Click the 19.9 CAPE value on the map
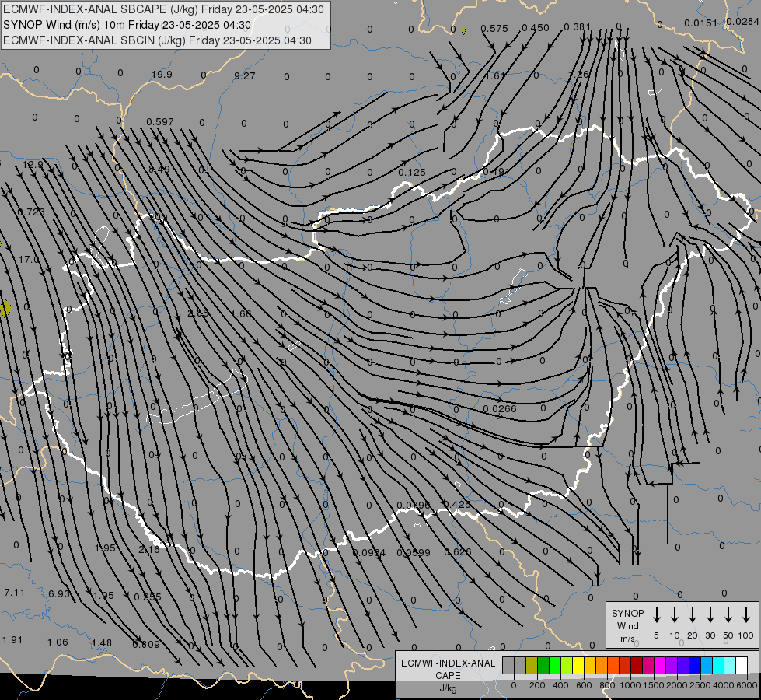This screenshot has width=761, height=700. tap(162, 75)
